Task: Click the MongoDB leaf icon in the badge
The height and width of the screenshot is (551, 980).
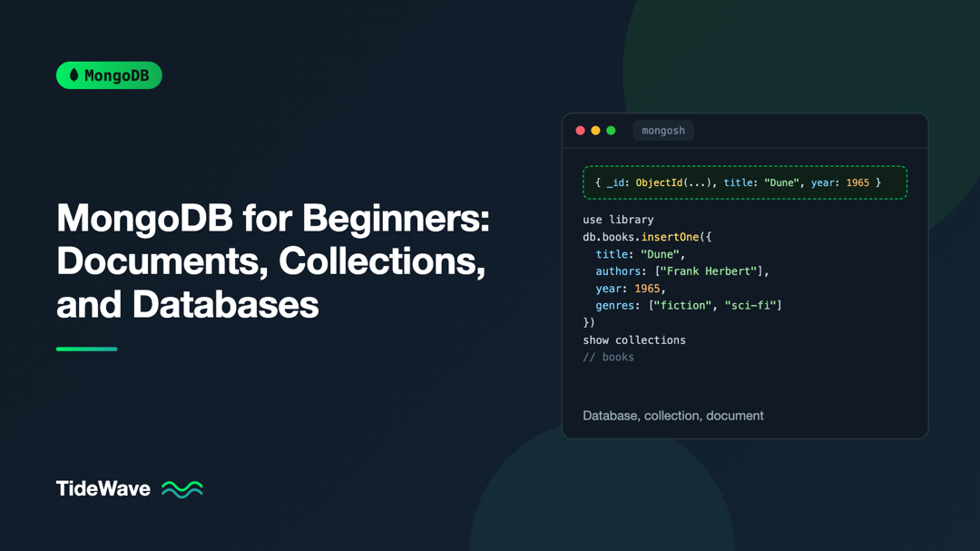Action: [73, 75]
